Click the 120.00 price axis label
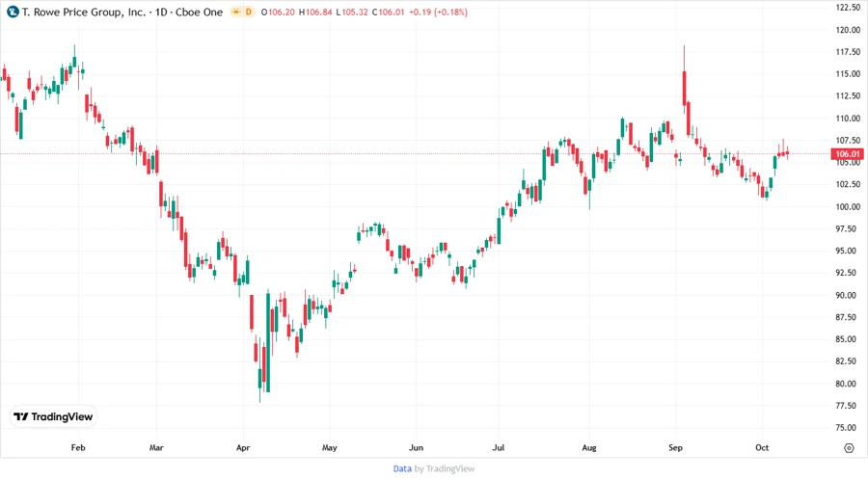Viewport: 868px width, 480px height. click(848, 30)
